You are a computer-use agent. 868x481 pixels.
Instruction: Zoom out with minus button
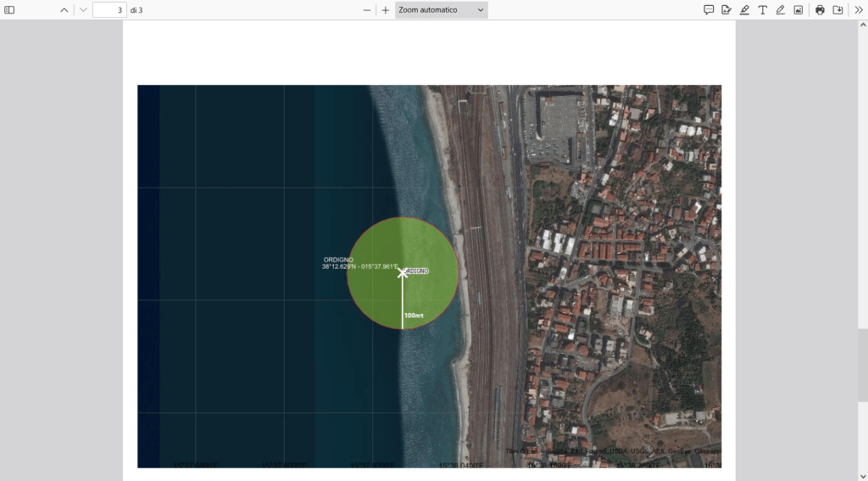coord(367,10)
